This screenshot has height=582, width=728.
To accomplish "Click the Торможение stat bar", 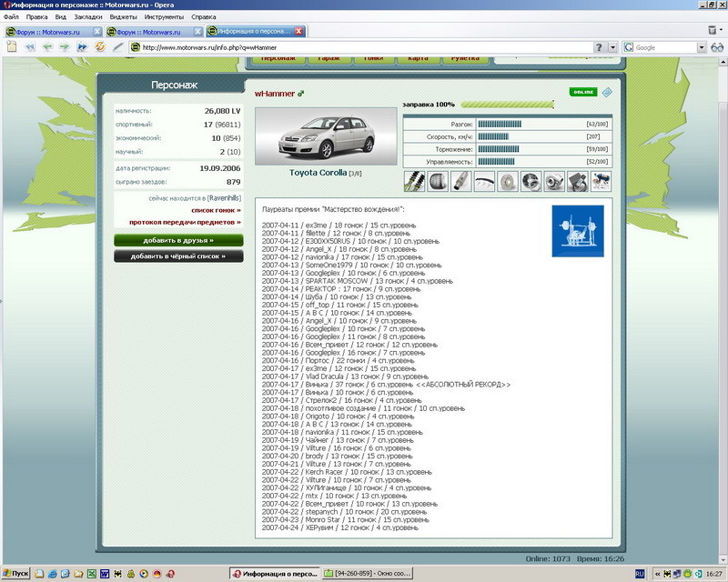I will (x=498, y=149).
